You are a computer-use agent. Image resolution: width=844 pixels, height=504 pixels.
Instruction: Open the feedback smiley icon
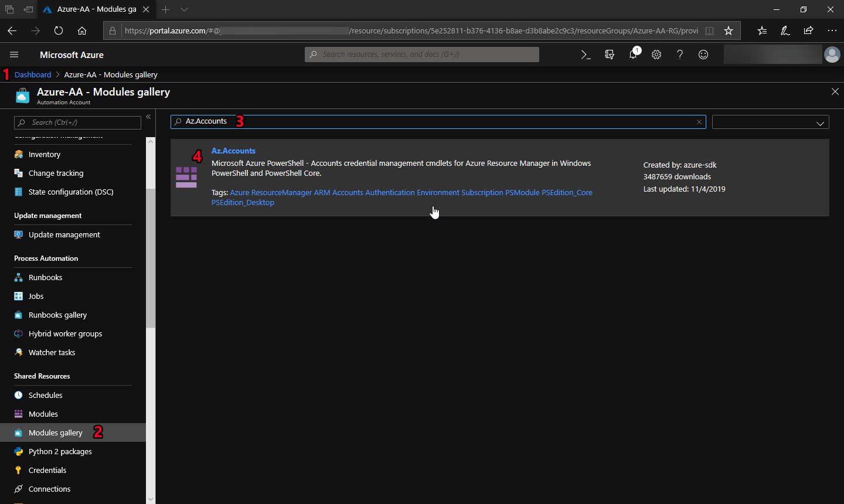703,55
